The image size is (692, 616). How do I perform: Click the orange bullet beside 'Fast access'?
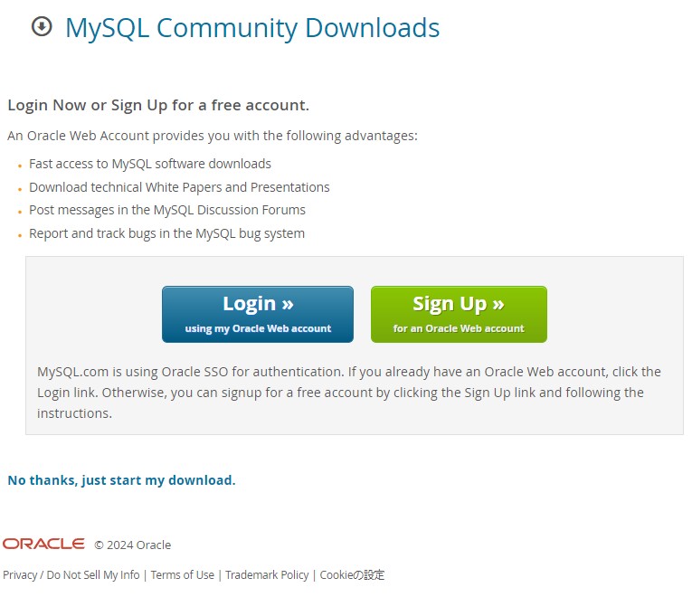pyautogui.click(x=19, y=166)
